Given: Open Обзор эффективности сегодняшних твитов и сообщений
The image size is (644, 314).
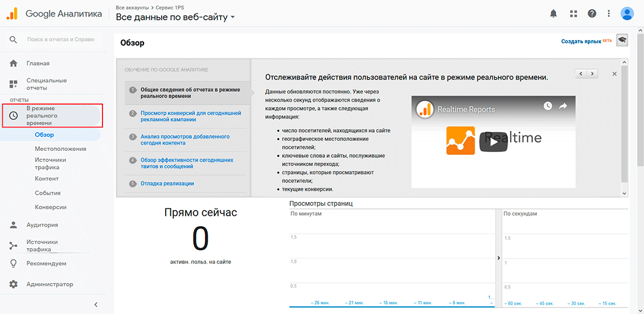Looking at the screenshot, I should coord(187,163).
